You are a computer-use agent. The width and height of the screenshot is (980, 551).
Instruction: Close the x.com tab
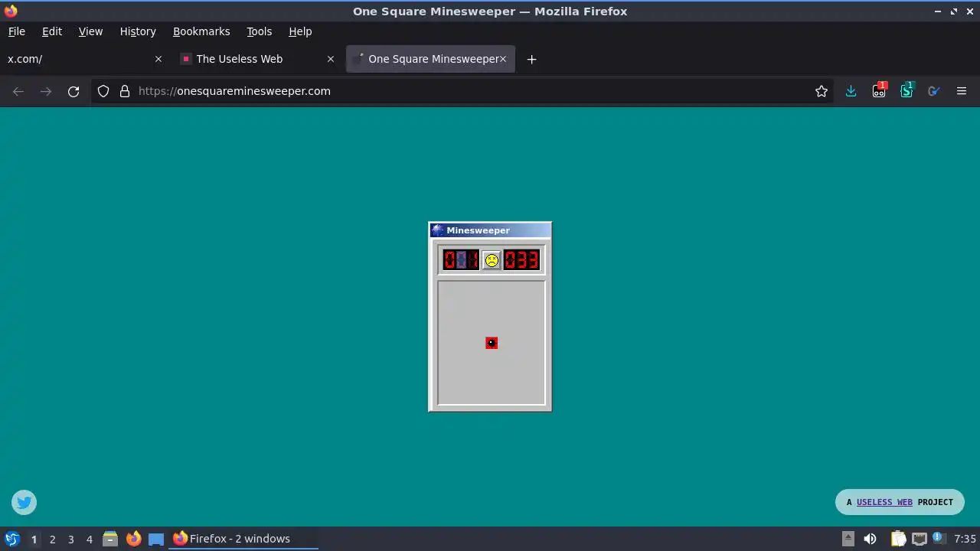tap(158, 59)
